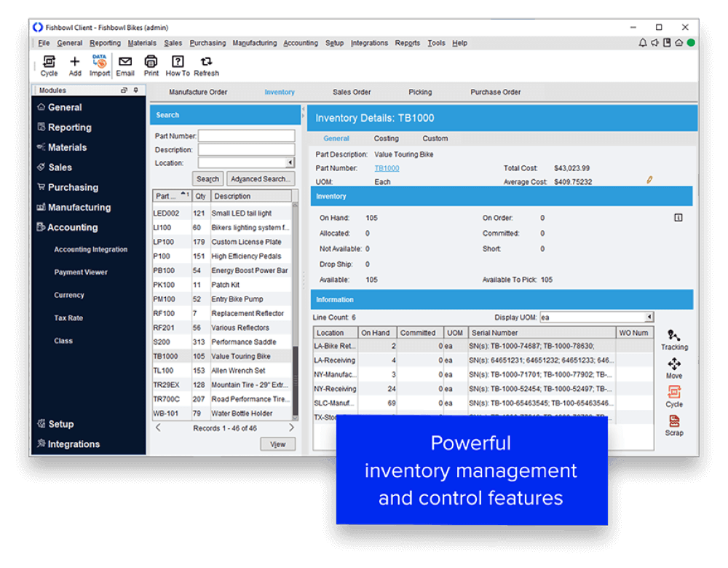
Task: Select the TB1000 row in the parts list
Action: pos(218,356)
